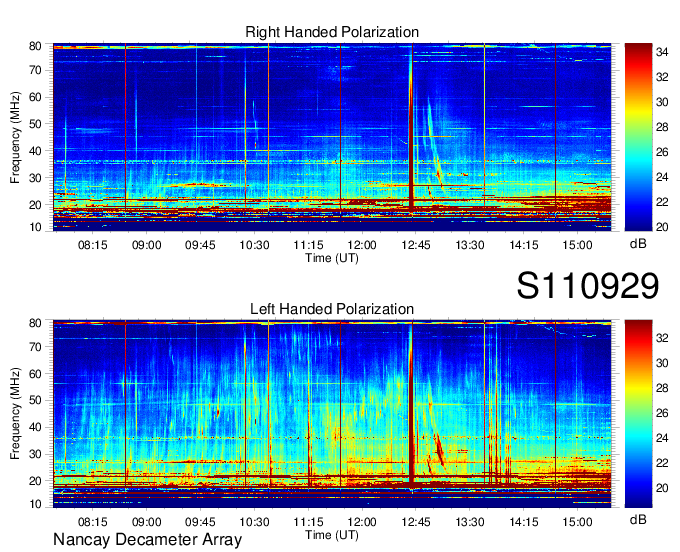Click "dB" label under Left Handed colorbar

click(x=638, y=519)
